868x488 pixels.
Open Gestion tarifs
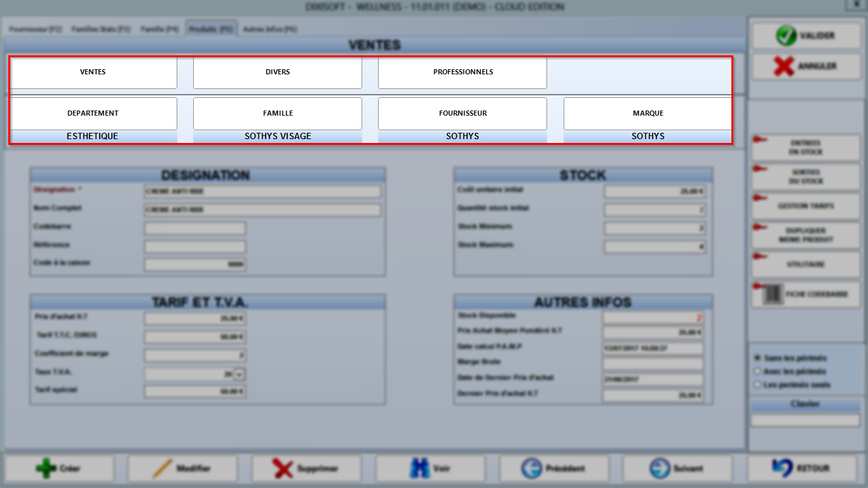pos(806,206)
